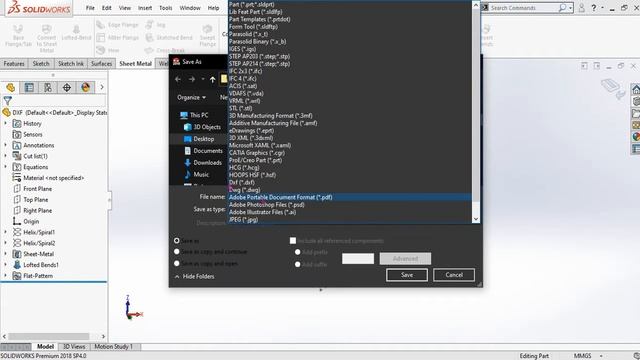Expand the Flat-Pattern feature
The image size is (640, 360).
(x=6, y=276)
